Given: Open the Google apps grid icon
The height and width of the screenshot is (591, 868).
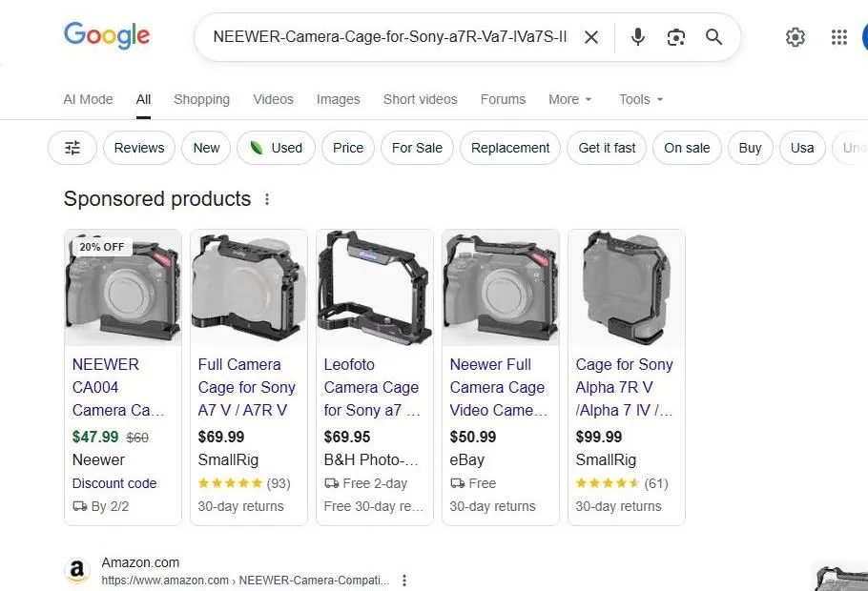Looking at the screenshot, I should [x=838, y=37].
